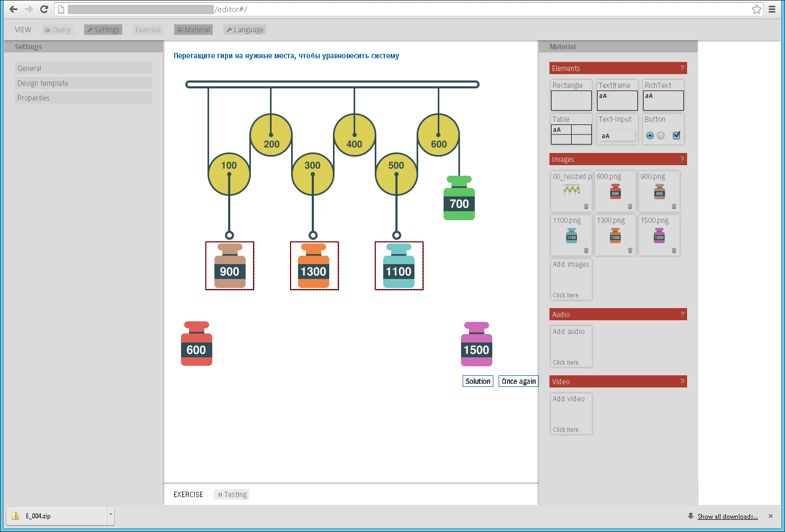Select the 600.png image thumbnail
Image resolution: width=785 pixels, height=532 pixels.
615,191
